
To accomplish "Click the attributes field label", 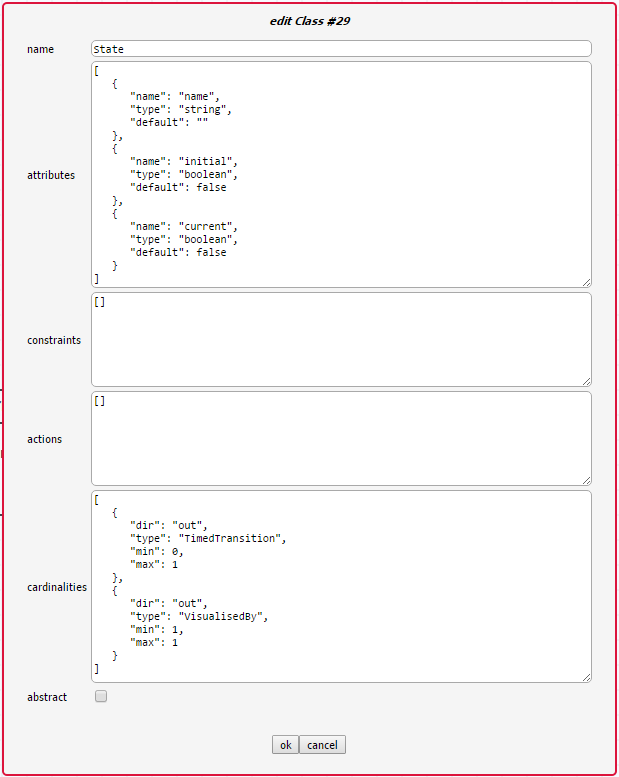I will click(51, 175).
